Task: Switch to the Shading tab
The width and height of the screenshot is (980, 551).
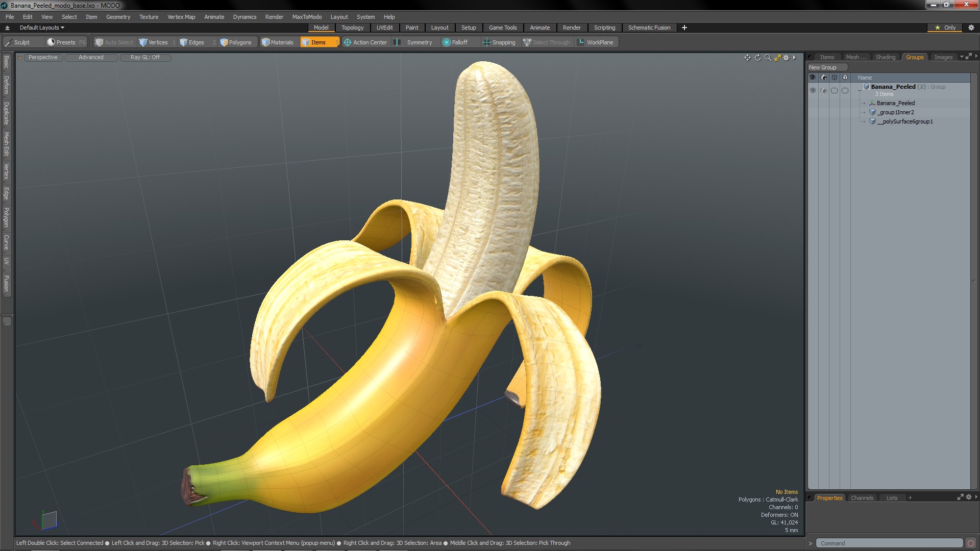Action: (x=885, y=57)
